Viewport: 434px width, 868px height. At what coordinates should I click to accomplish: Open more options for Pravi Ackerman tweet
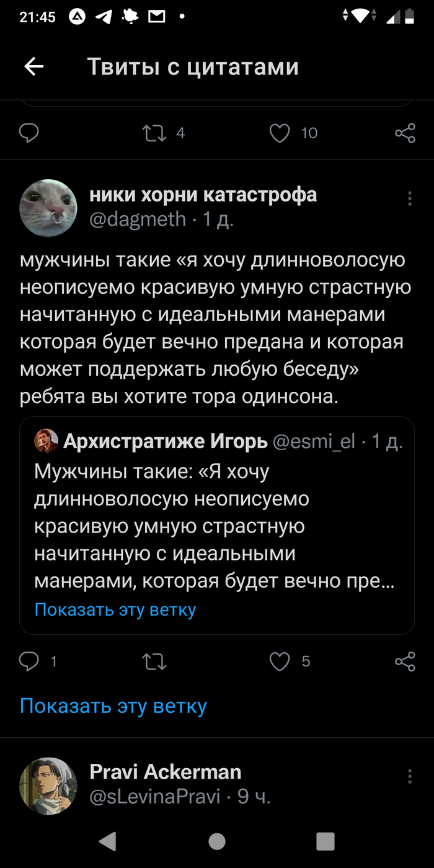[409, 776]
